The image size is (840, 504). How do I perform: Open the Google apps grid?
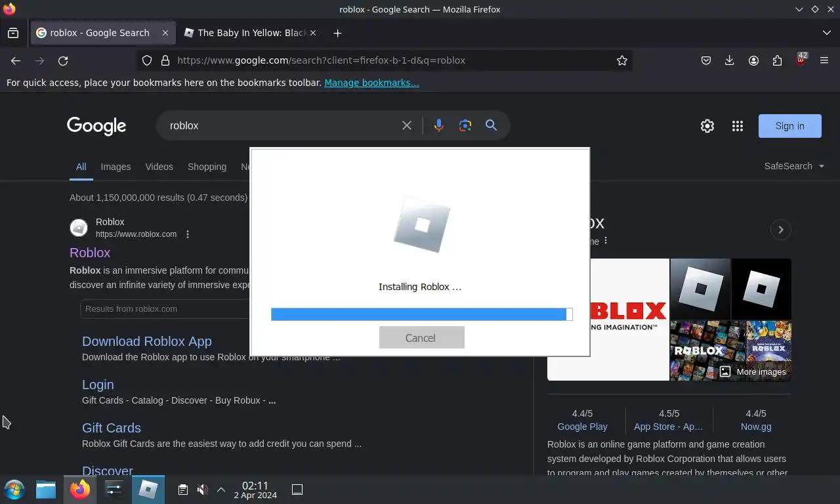coord(737,126)
